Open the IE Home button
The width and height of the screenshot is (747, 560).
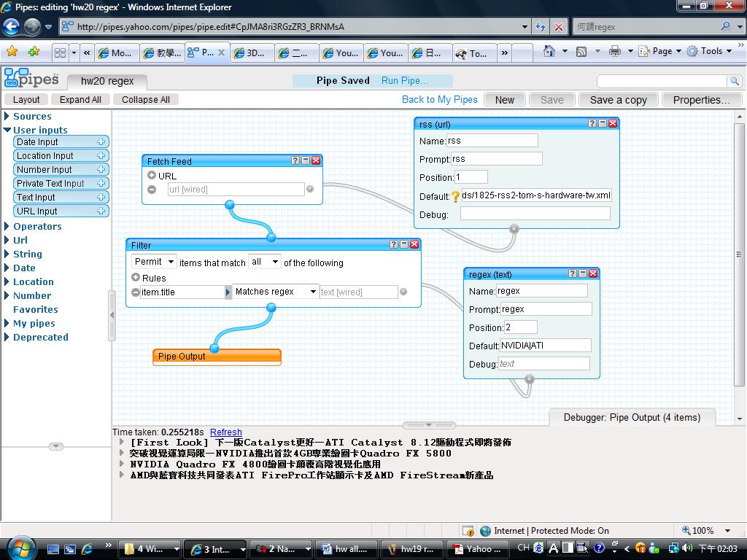pos(549,51)
